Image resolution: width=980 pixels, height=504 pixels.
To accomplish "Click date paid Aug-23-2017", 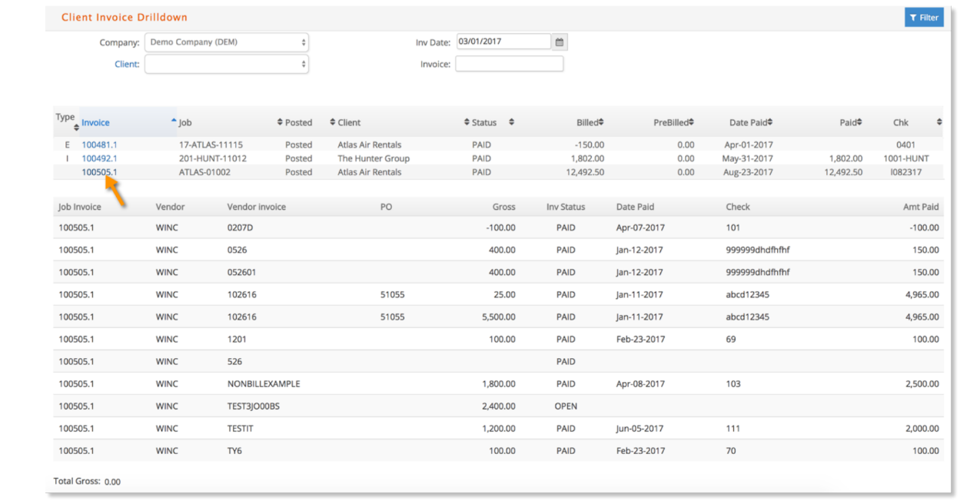I will coord(749,172).
